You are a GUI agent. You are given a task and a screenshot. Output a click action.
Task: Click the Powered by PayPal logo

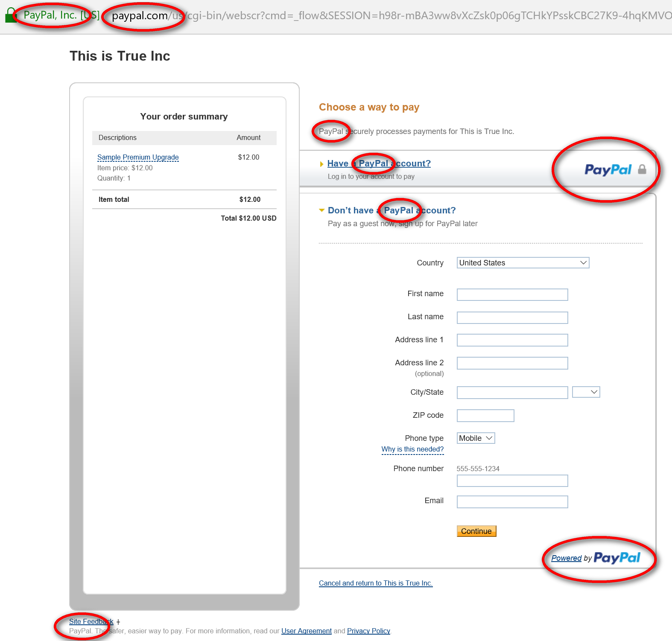[x=616, y=558]
